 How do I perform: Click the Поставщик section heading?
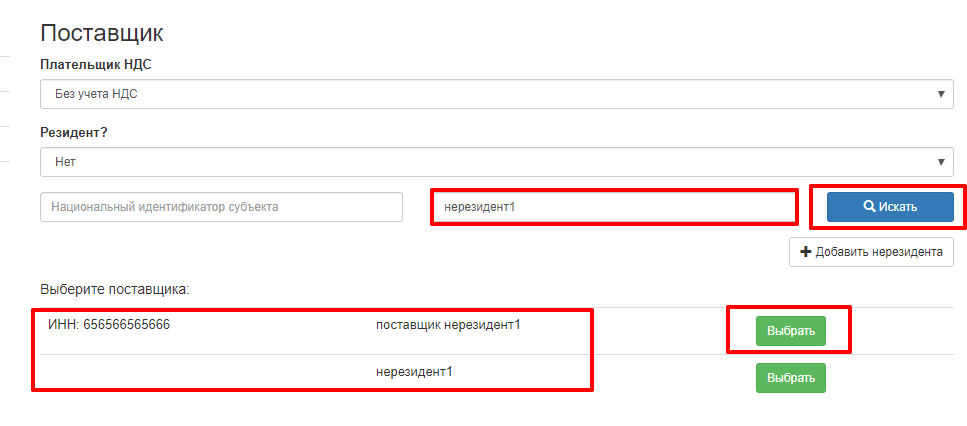click(101, 33)
